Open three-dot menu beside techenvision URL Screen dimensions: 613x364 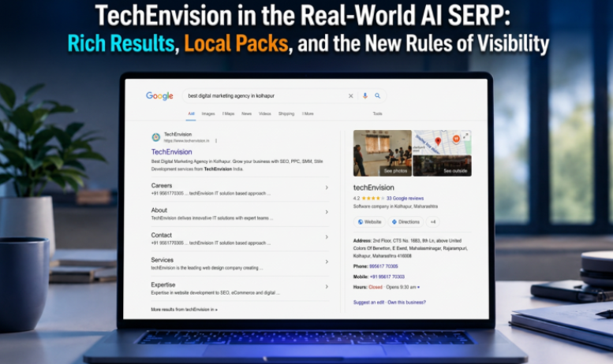pyautogui.click(x=216, y=140)
